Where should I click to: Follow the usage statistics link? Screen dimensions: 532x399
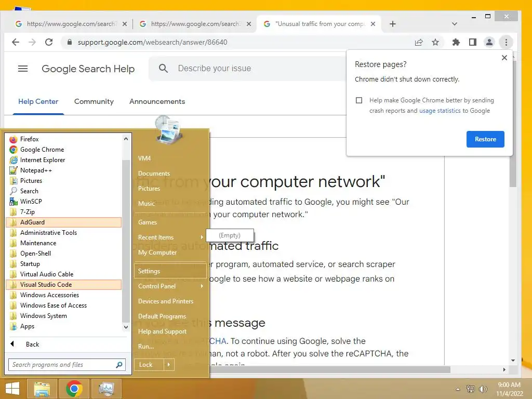pos(440,111)
